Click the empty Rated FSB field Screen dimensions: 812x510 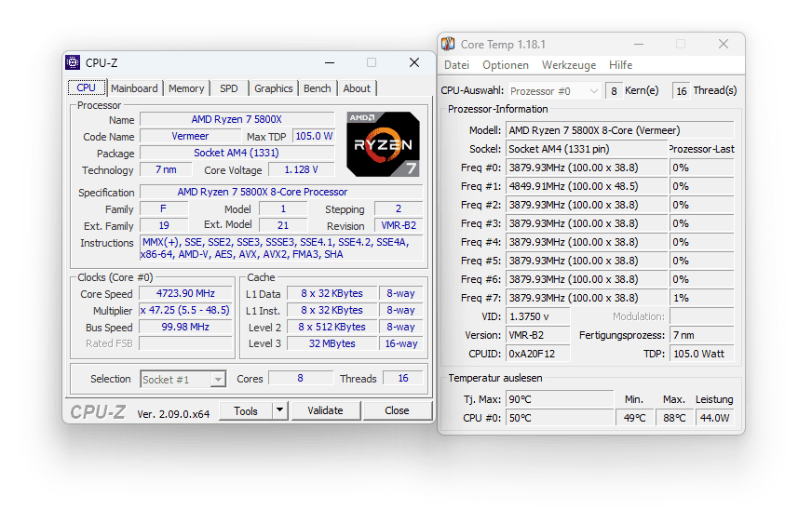(185, 343)
